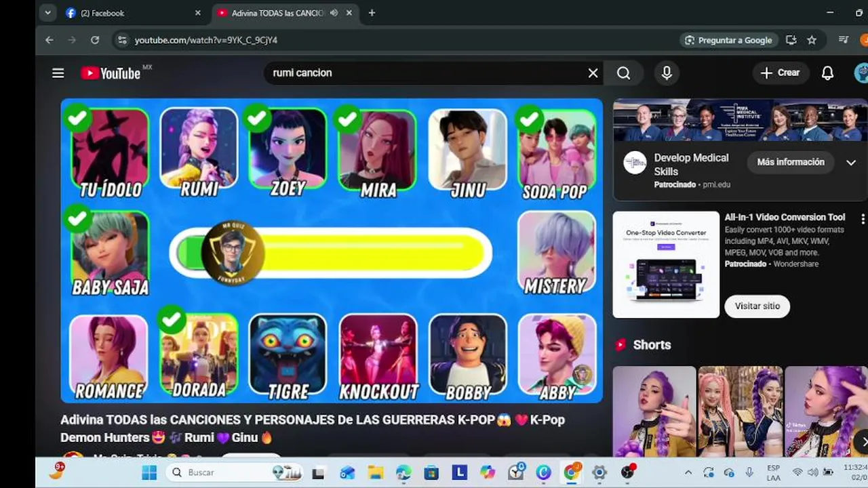
Task: Open the Develop Medical Skills ad title
Action: [691, 164]
